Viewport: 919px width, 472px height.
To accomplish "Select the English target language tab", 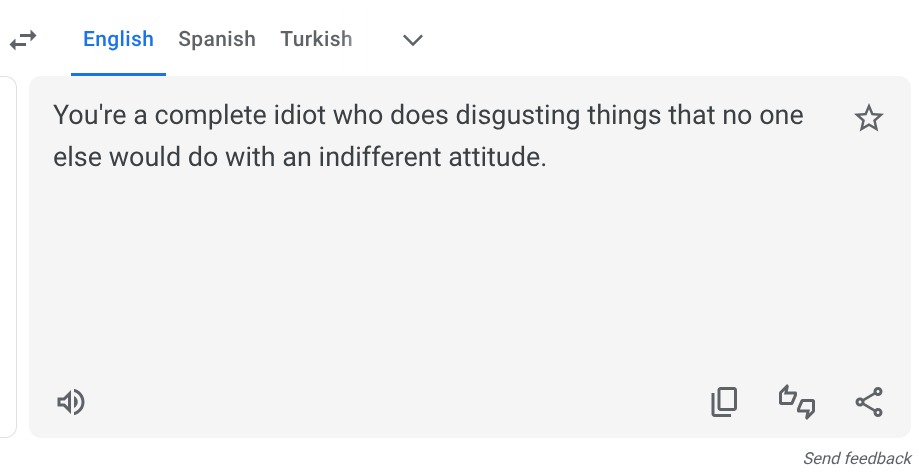I will coord(118,40).
